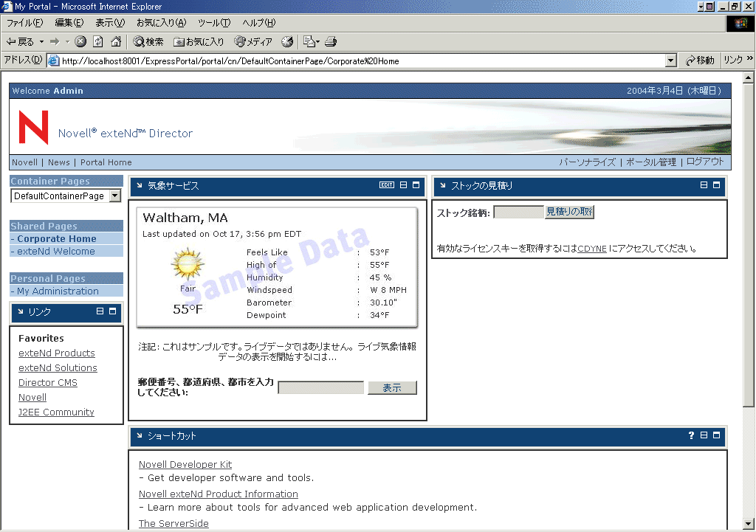Click the Logout (ログアウト) link
The image size is (756, 532).
[x=705, y=162]
